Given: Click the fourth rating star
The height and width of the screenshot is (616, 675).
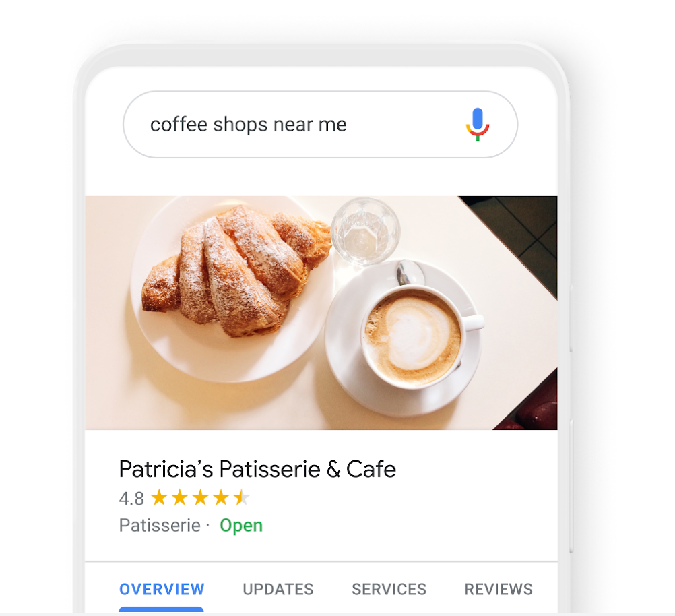Looking at the screenshot, I should tap(221, 497).
